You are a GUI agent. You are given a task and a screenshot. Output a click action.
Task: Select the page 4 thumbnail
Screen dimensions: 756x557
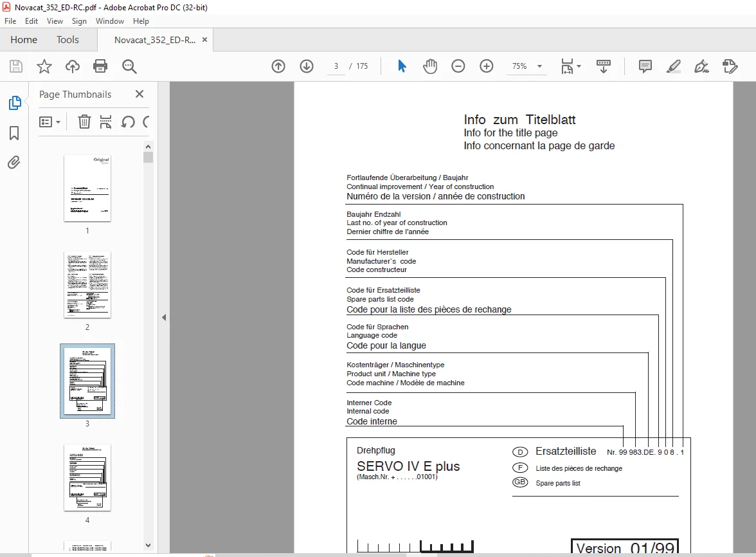tap(87, 477)
